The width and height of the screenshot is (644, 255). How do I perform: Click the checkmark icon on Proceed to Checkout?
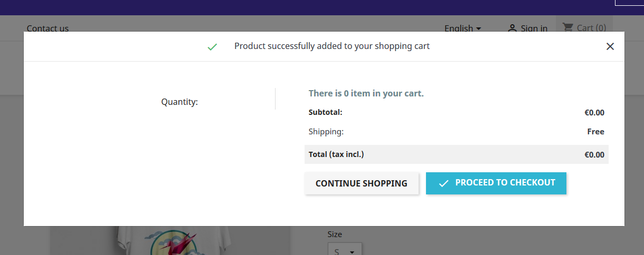[x=443, y=183]
